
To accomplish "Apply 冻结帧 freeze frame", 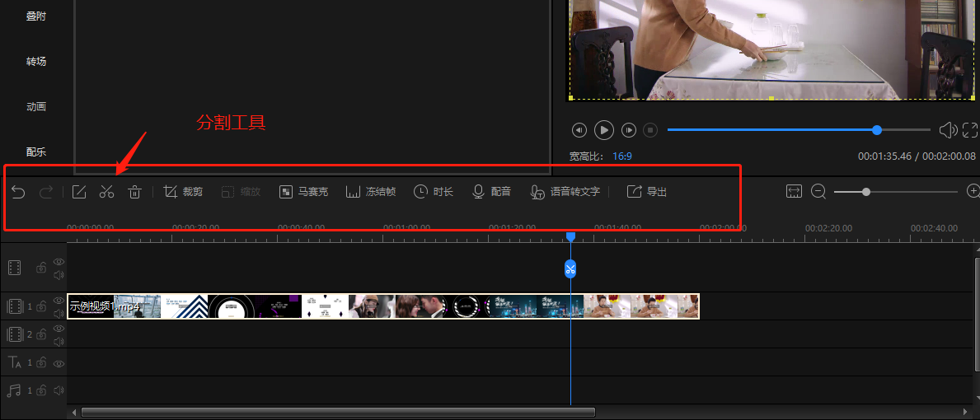I will click(x=371, y=192).
